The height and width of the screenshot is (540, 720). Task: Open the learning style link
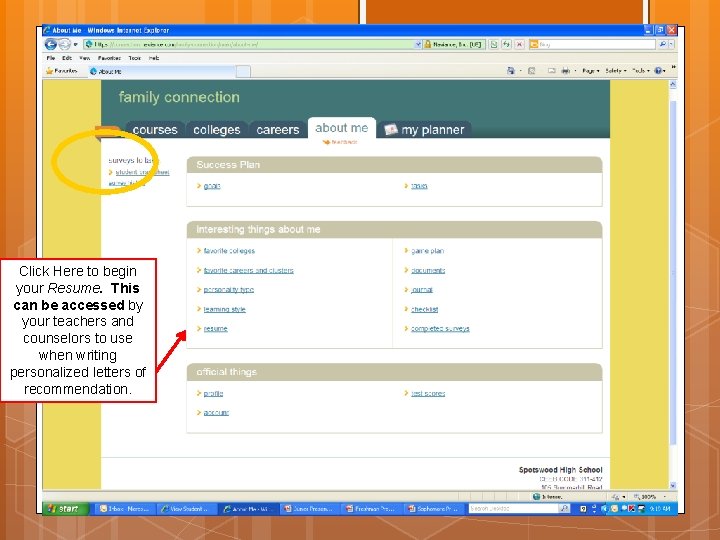(225, 309)
